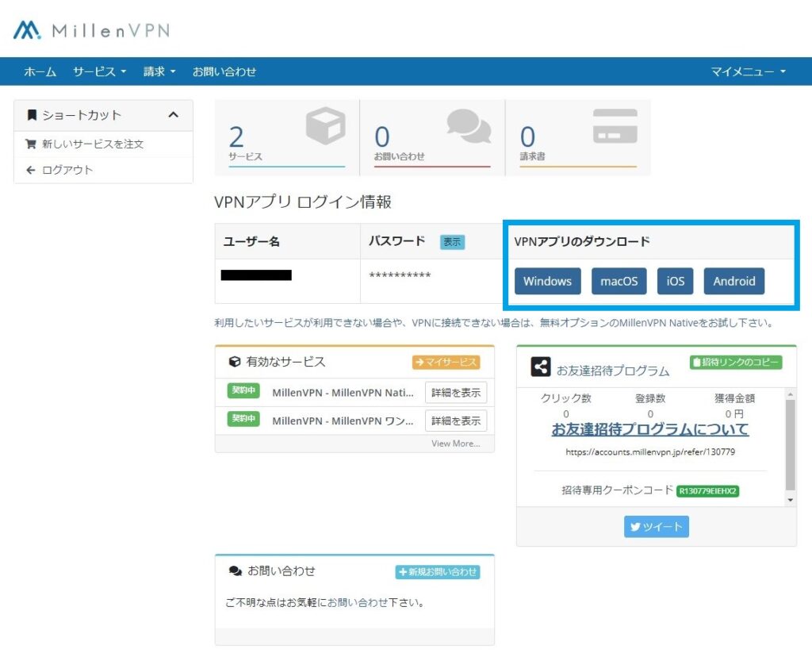
Task: Show details for MillenVPN Native service
Action: point(456,393)
